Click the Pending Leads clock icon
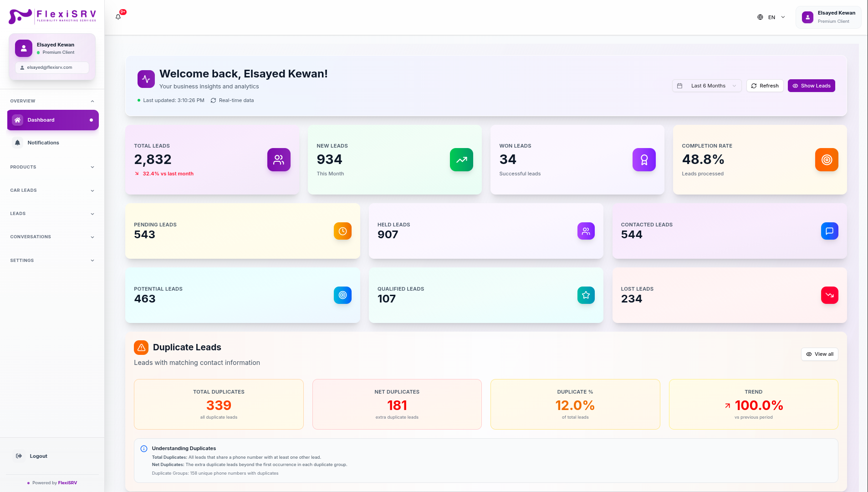 click(x=342, y=231)
